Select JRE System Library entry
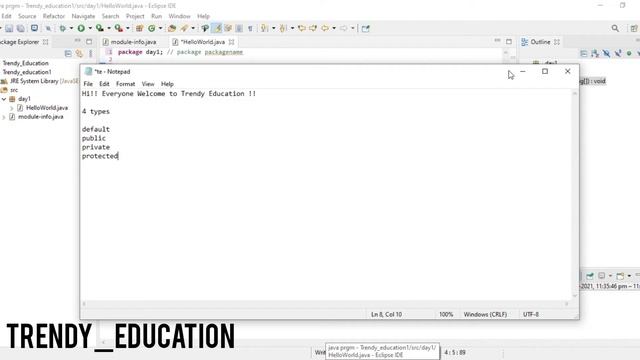Image resolution: width=640 pixels, height=360 pixels. (40, 81)
